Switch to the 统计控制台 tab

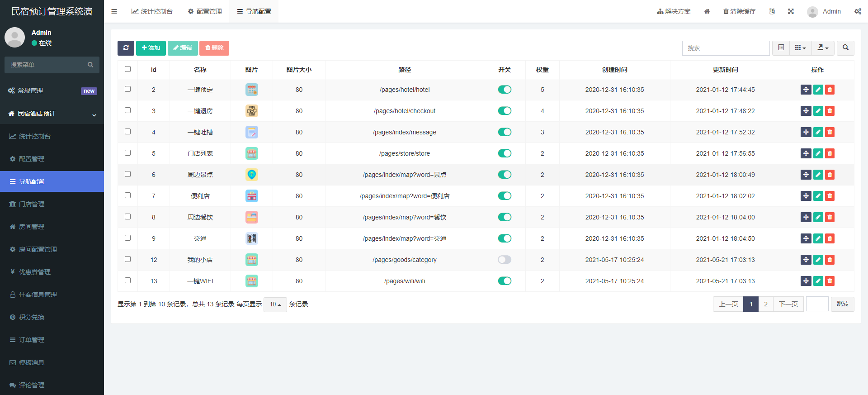coord(152,11)
